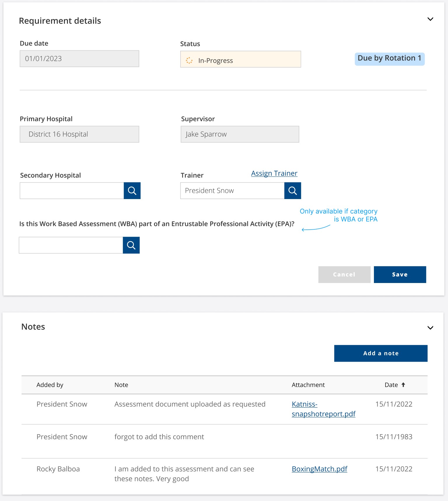Click into the Trainer text field

click(x=232, y=191)
